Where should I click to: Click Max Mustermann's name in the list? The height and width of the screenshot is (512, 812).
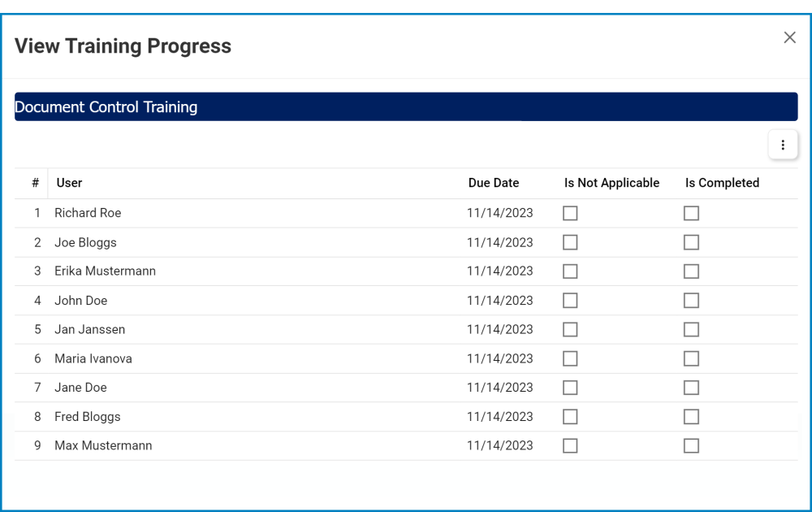[x=102, y=445]
